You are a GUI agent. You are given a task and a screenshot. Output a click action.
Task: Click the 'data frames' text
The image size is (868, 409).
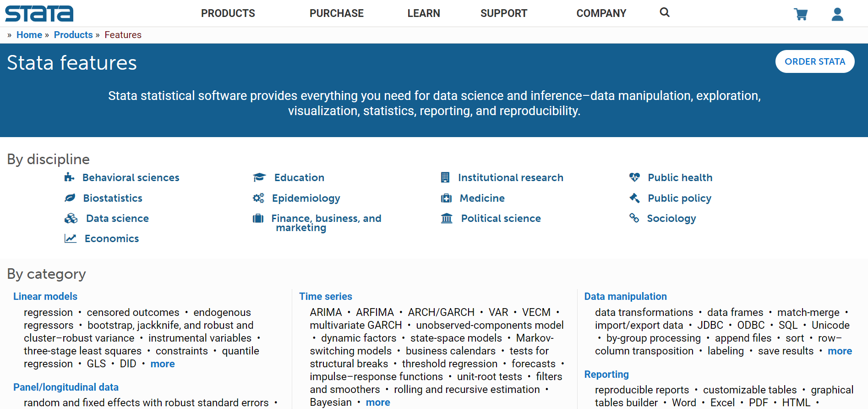(735, 312)
